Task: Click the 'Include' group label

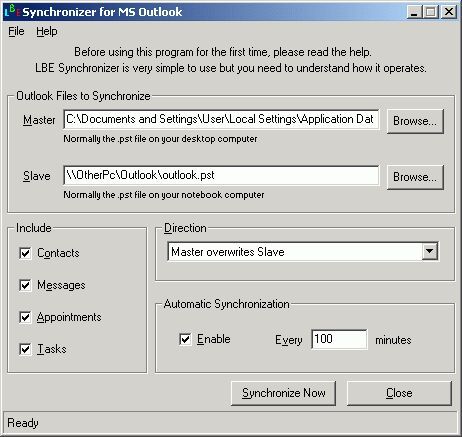Action: pyautogui.click(x=34, y=228)
